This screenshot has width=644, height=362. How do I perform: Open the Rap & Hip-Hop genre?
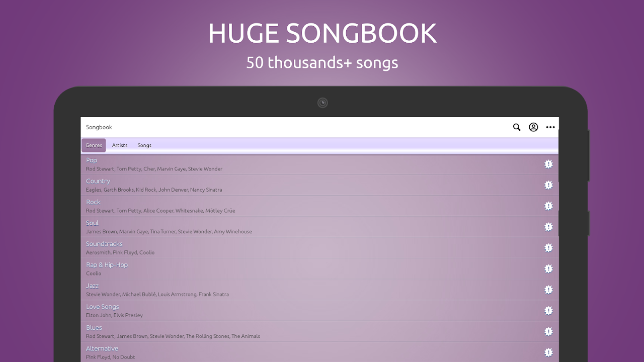click(x=319, y=269)
